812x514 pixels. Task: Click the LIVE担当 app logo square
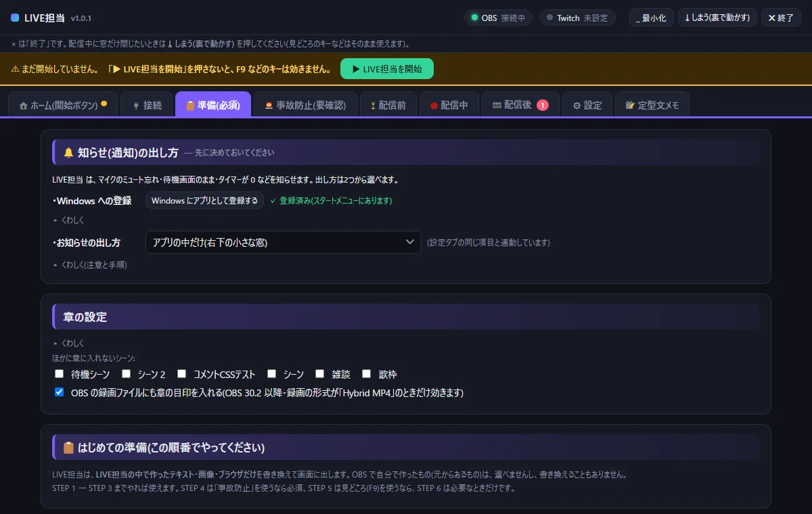(15, 18)
